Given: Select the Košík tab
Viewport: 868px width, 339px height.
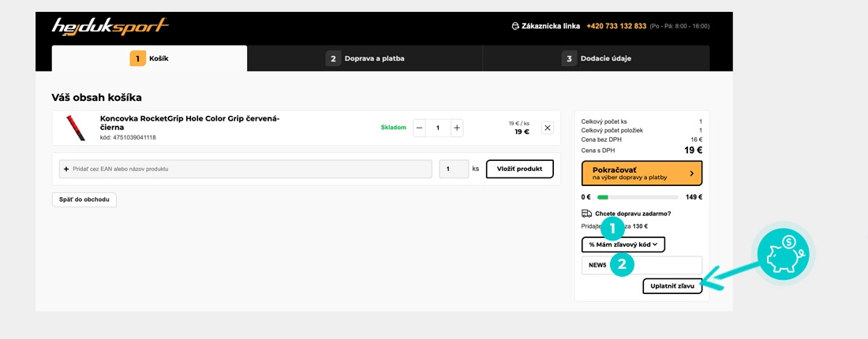Looking at the screenshot, I should (149, 58).
